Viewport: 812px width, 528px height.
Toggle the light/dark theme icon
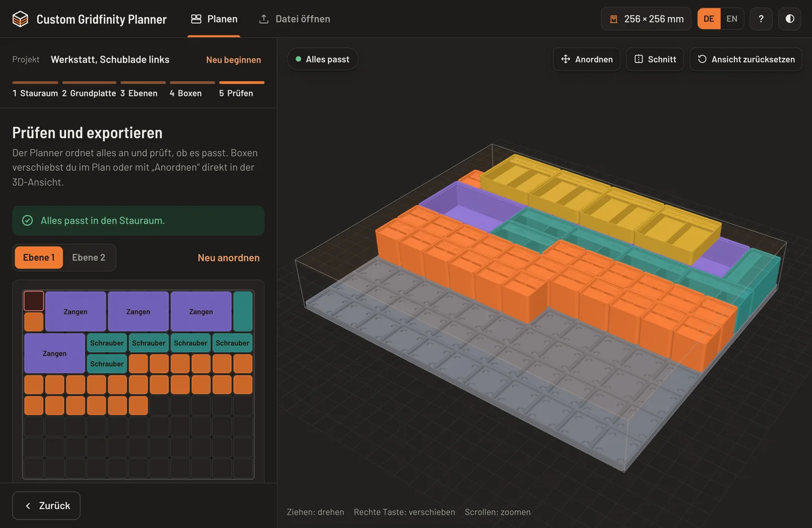pyautogui.click(x=790, y=19)
